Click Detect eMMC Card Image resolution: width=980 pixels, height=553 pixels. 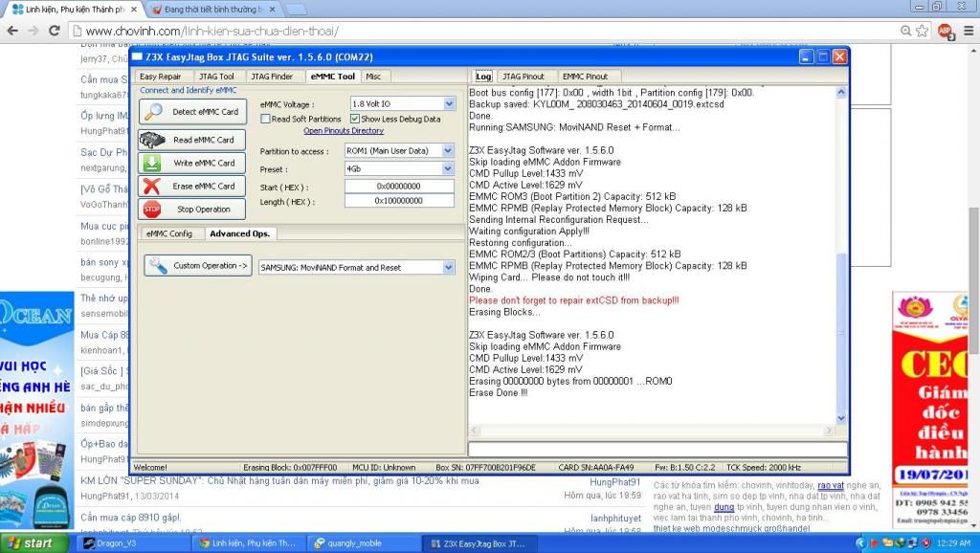[192, 112]
